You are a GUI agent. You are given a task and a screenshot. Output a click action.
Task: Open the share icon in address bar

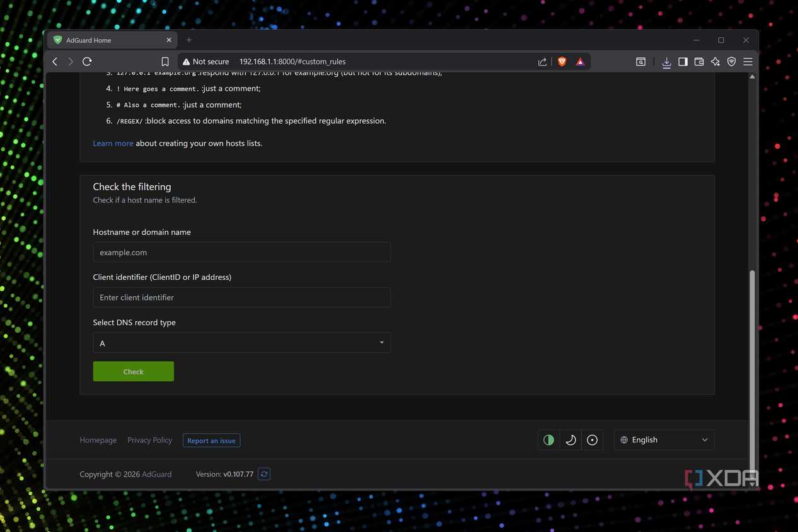pyautogui.click(x=542, y=62)
